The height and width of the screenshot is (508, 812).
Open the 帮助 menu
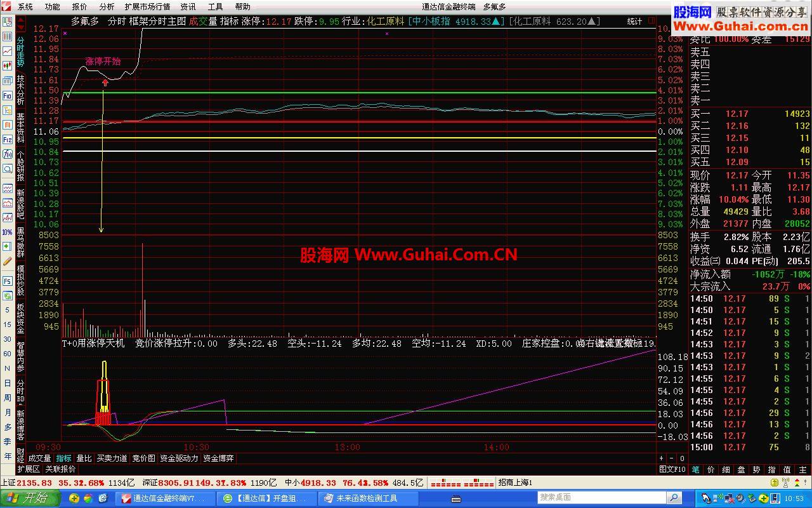pos(243,7)
